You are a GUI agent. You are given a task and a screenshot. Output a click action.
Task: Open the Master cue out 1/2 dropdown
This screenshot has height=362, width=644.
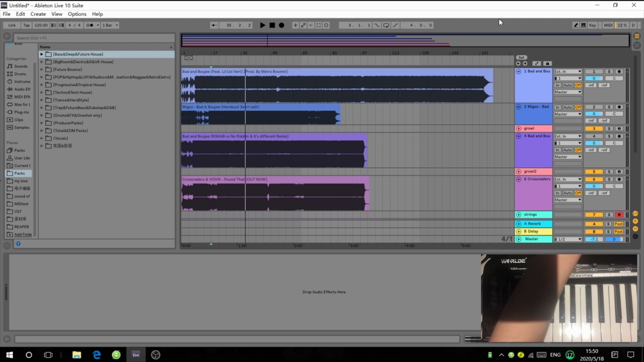click(568, 239)
